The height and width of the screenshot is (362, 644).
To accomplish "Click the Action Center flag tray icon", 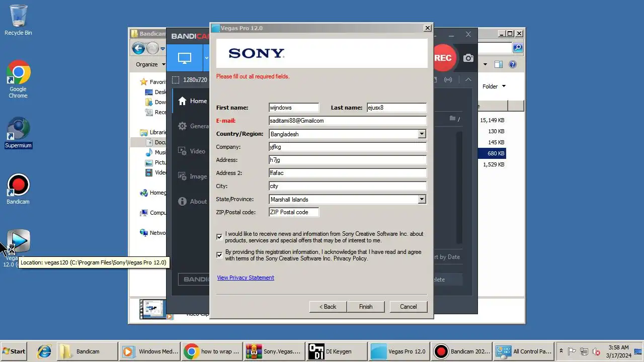I will click(x=572, y=351).
